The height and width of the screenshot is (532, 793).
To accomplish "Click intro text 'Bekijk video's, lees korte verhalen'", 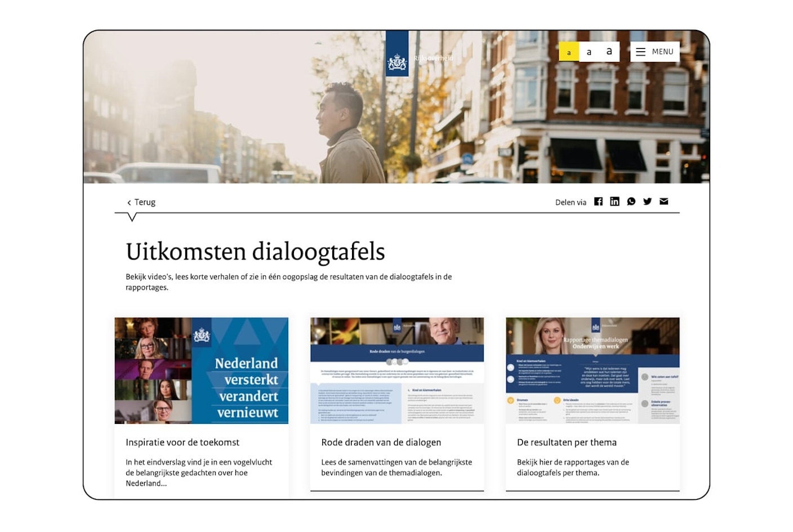I will click(x=288, y=282).
